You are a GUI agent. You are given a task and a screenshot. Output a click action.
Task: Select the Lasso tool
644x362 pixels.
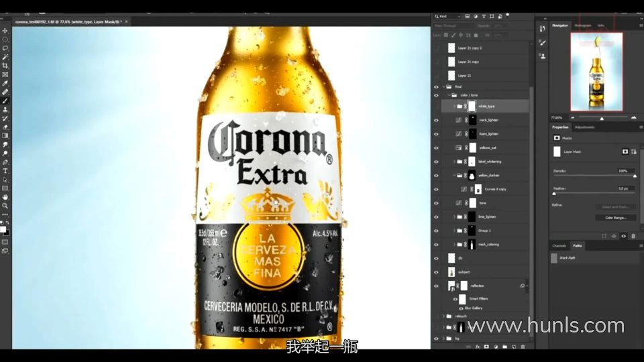(x=5, y=48)
